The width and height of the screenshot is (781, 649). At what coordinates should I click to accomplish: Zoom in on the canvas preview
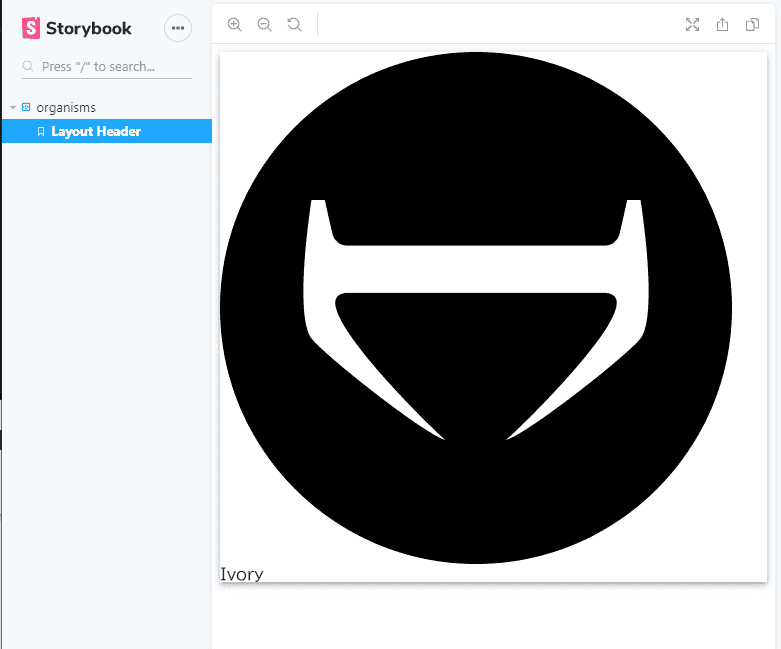(x=235, y=25)
